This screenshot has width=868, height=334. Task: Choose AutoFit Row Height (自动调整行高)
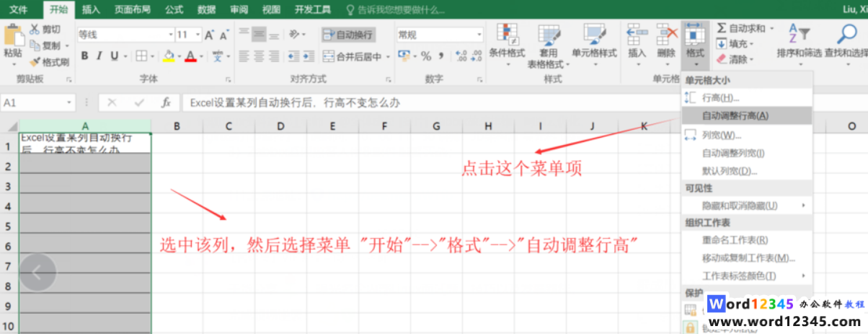pos(747,115)
